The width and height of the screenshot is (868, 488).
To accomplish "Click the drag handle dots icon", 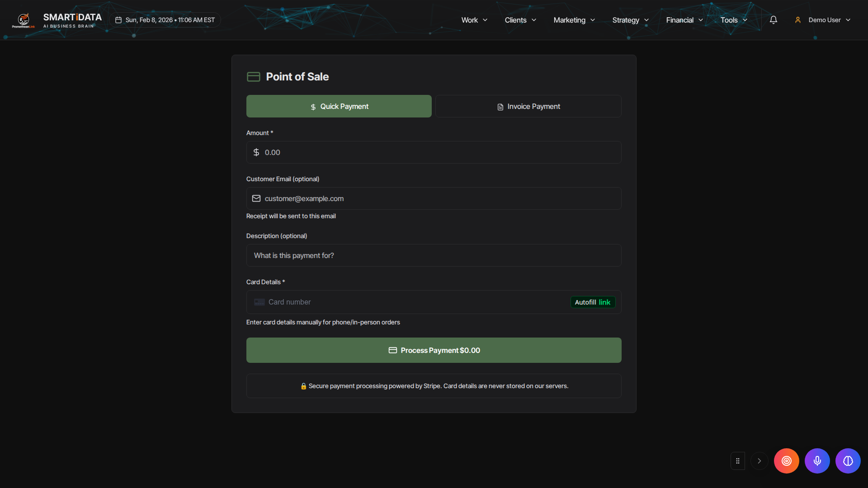I will coord(737,461).
